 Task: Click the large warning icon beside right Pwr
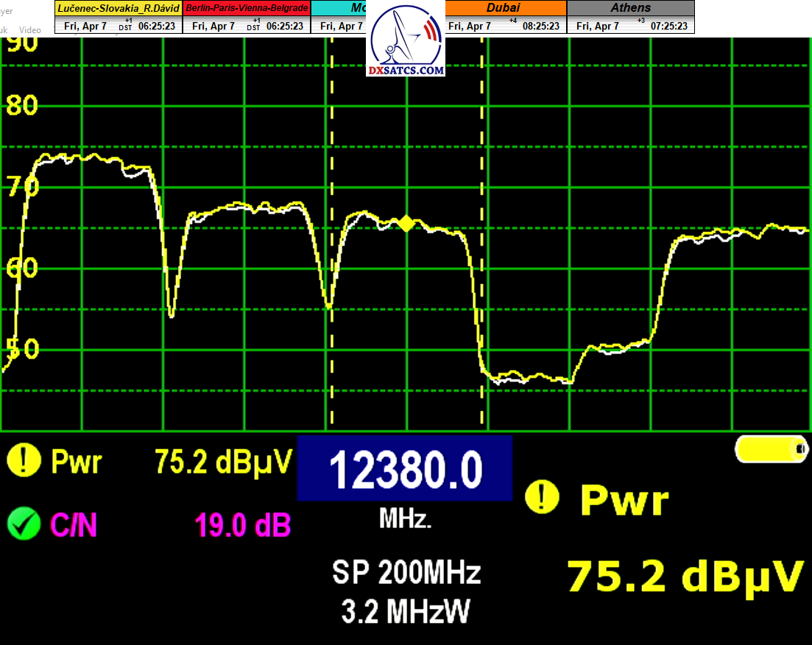(x=541, y=498)
